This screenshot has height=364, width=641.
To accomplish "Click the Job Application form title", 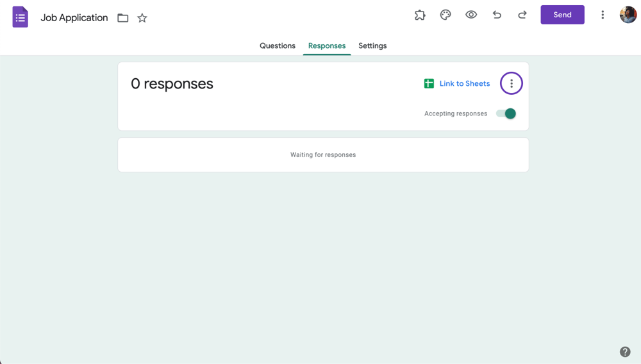I will click(74, 18).
